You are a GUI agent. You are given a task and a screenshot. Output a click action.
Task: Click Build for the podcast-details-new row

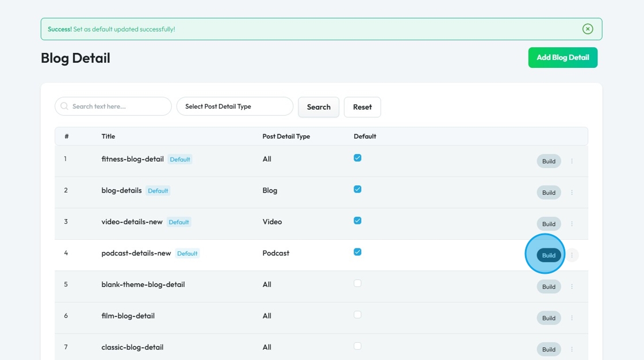pos(549,255)
